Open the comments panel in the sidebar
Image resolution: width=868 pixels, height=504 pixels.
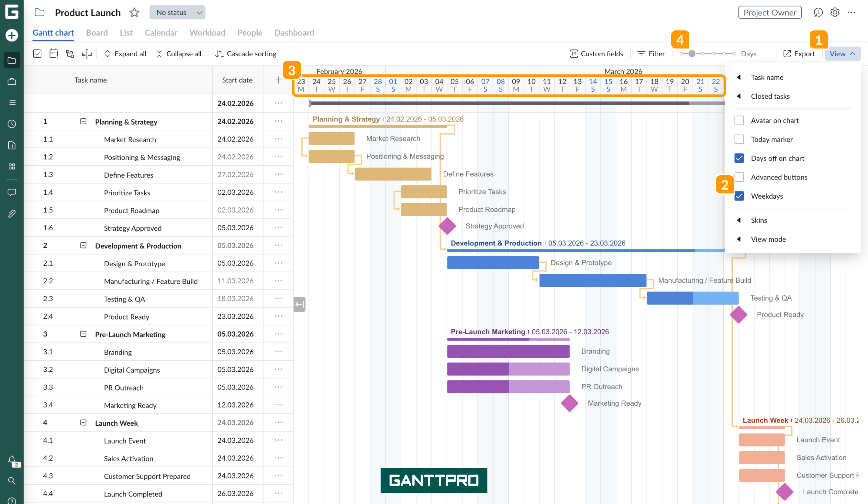coord(12,192)
